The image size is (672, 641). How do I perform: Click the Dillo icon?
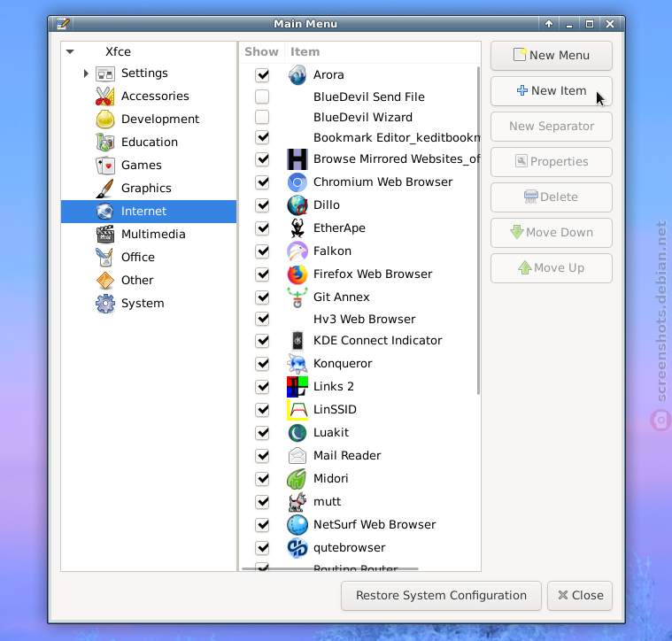[297, 205]
